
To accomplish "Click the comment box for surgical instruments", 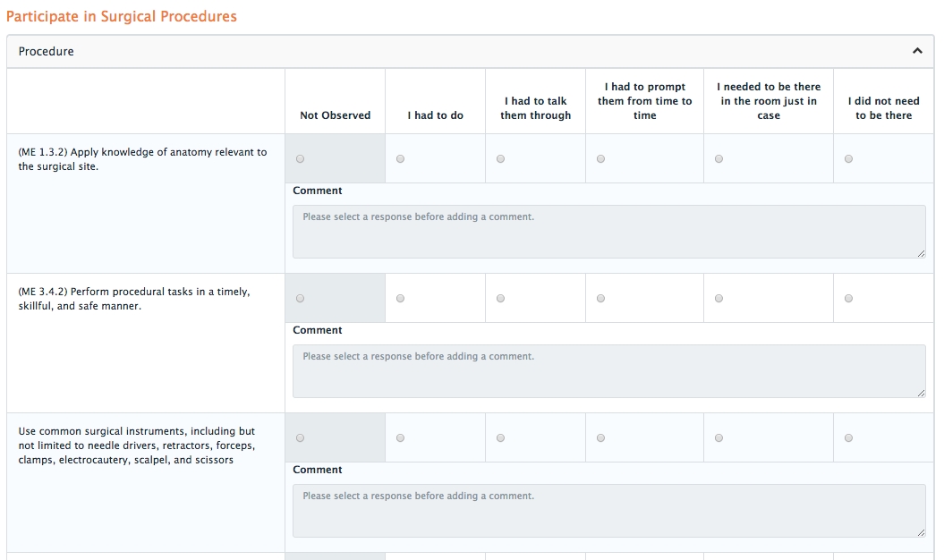I will point(608,511).
